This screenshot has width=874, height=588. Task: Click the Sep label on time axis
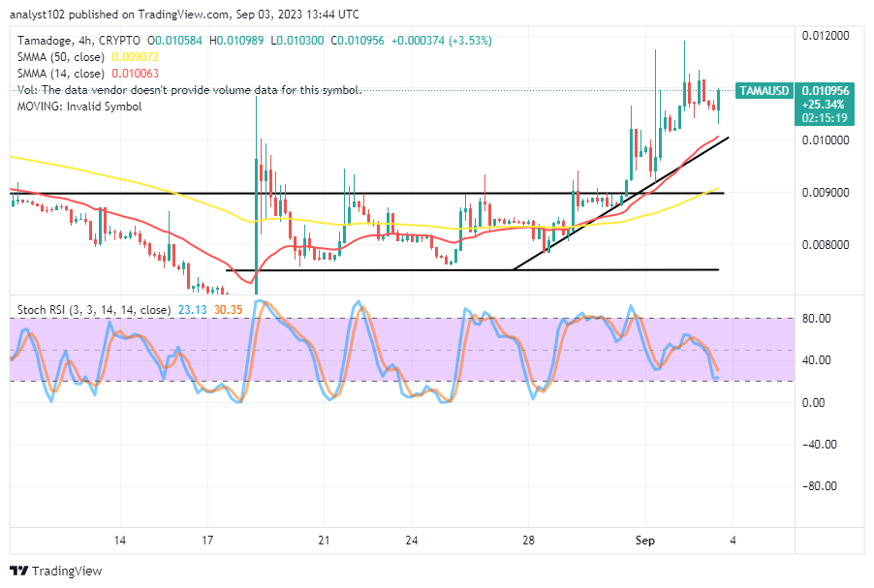tap(645, 541)
